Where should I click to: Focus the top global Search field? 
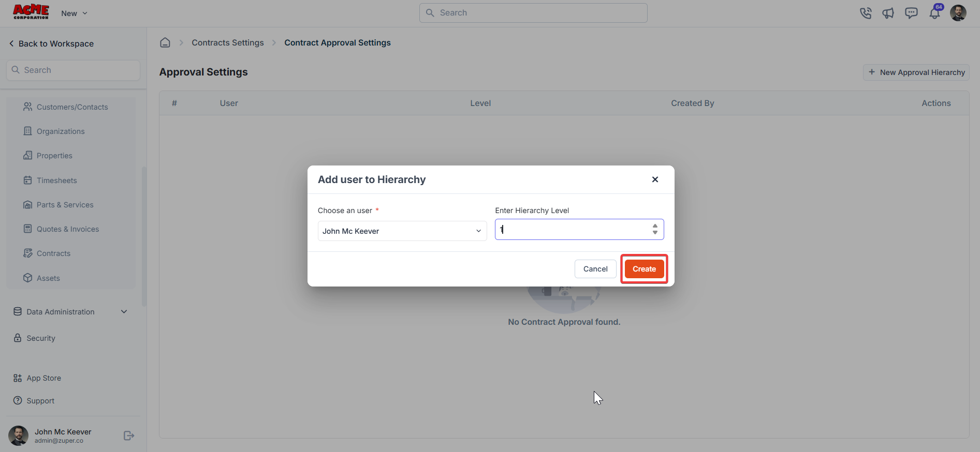(x=533, y=13)
